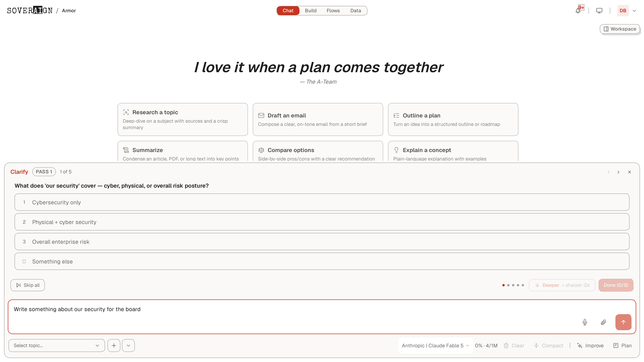Go to next clarify question arrow

pyautogui.click(x=618, y=172)
